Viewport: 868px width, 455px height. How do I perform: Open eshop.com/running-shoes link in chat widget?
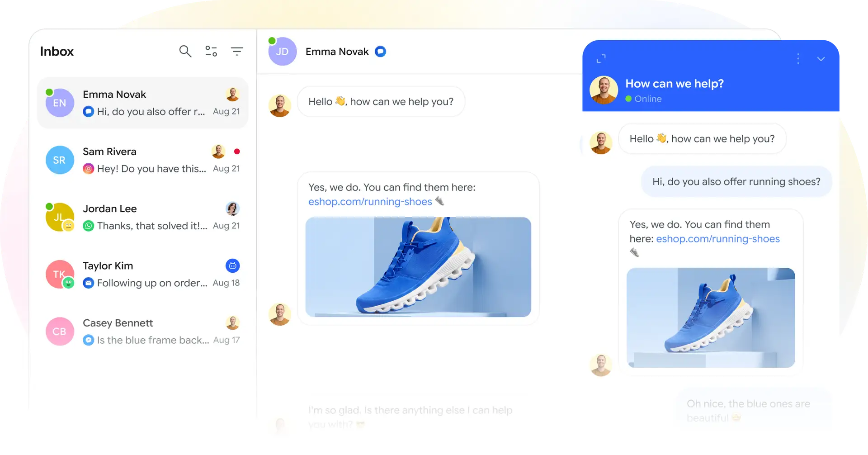pos(718,239)
